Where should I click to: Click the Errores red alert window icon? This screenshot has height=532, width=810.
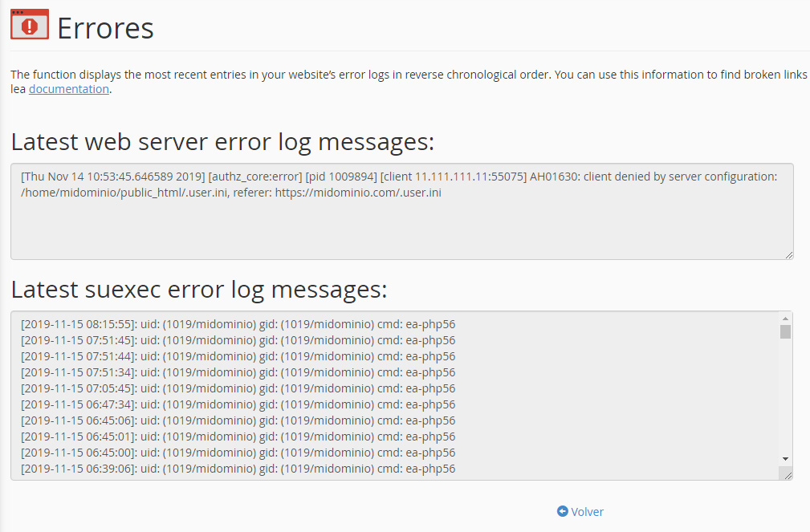[29, 25]
